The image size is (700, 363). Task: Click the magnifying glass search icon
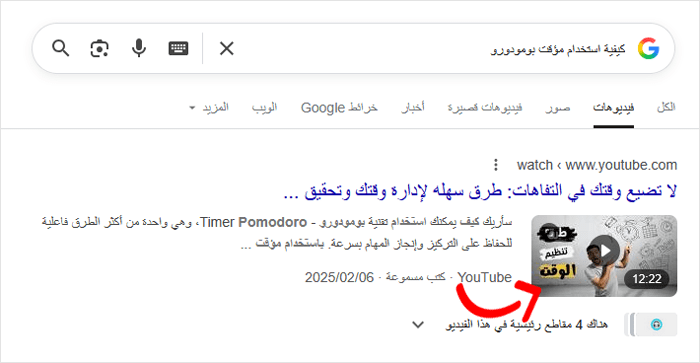pyautogui.click(x=61, y=48)
